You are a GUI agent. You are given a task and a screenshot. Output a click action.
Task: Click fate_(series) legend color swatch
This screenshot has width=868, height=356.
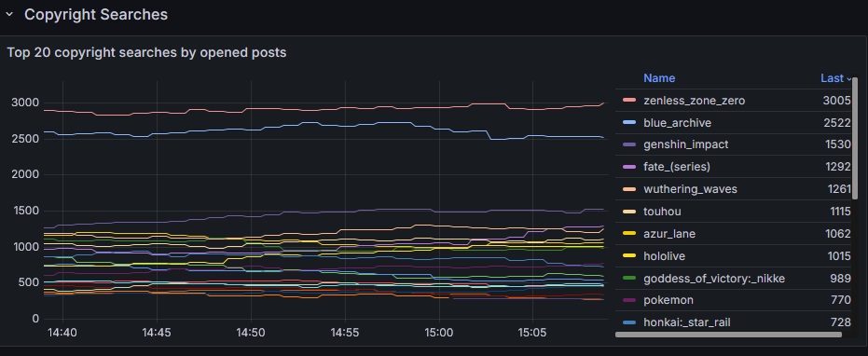click(628, 167)
